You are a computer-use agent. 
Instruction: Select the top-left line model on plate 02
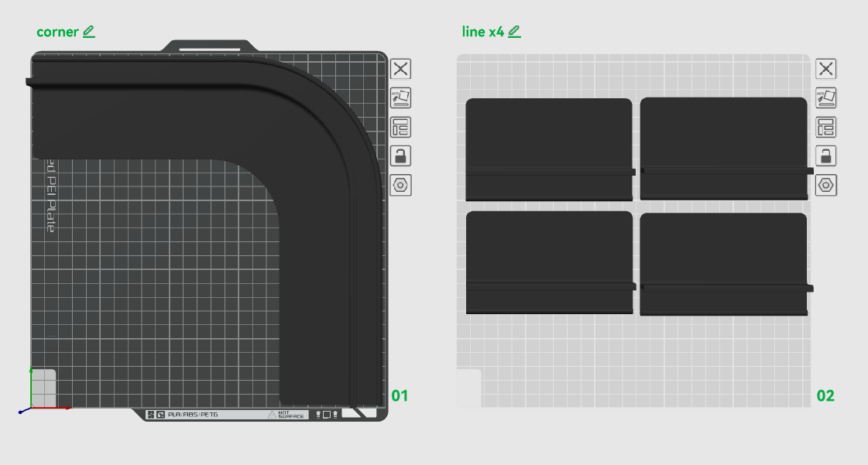point(549,149)
